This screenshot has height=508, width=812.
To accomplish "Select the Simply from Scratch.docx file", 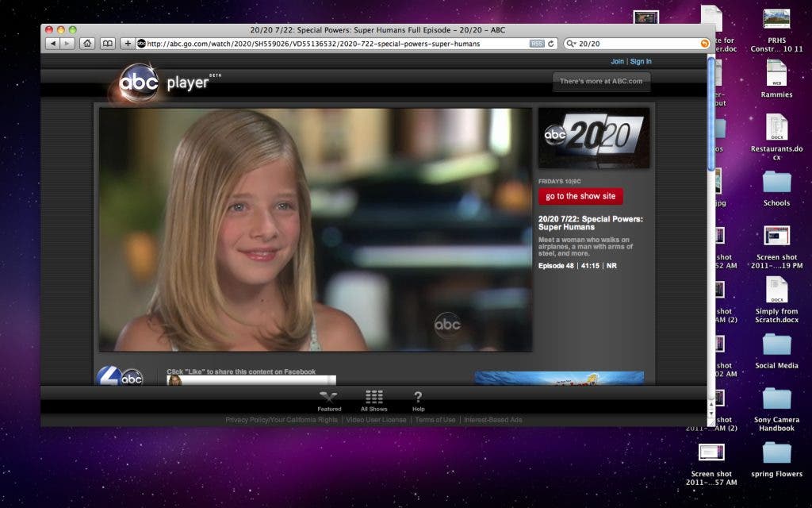I will click(x=776, y=299).
